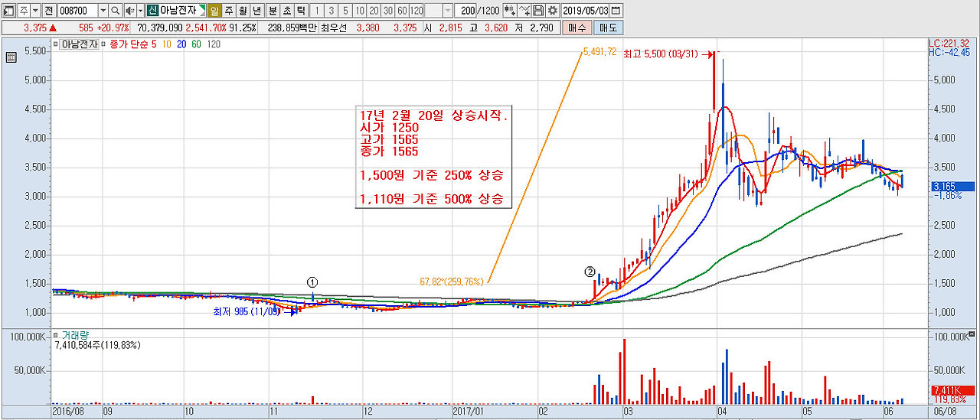Image resolution: width=980 pixels, height=420 pixels.
Task: Open the interval dropdown after 120
Action: pyautogui.click(x=448, y=11)
